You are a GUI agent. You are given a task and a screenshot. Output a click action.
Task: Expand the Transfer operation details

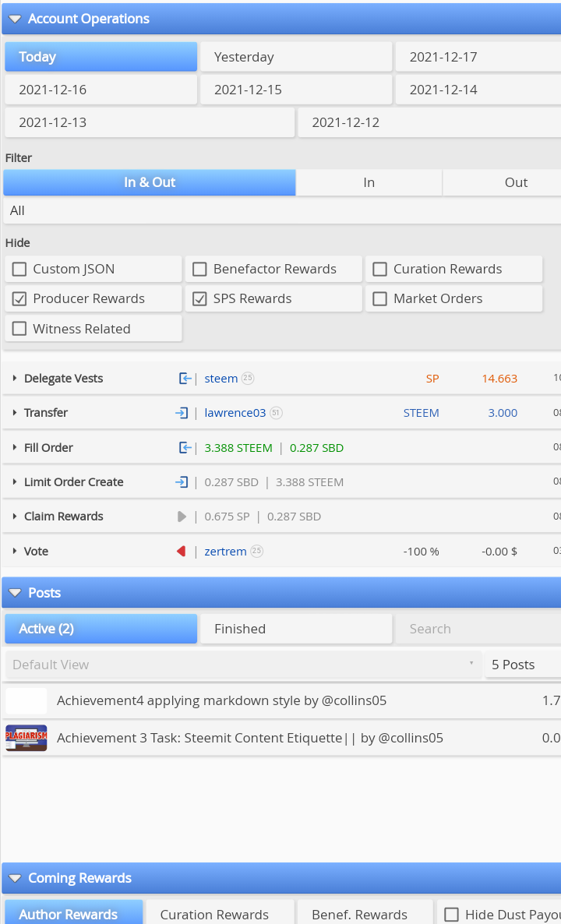(15, 412)
